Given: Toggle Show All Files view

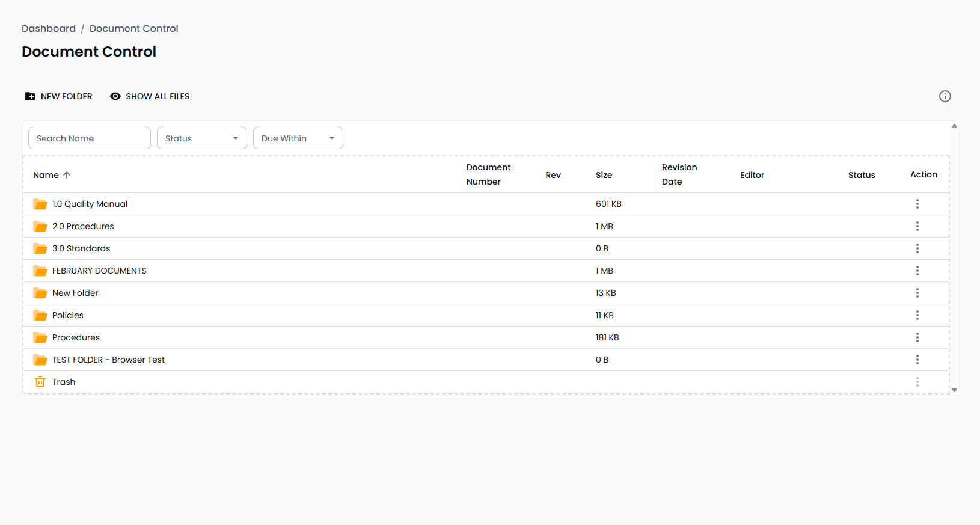Looking at the screenshot, I should (150, 96).
